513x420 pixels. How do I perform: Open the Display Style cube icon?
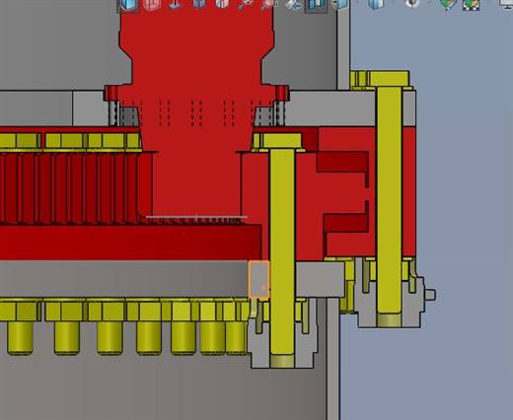376,4
